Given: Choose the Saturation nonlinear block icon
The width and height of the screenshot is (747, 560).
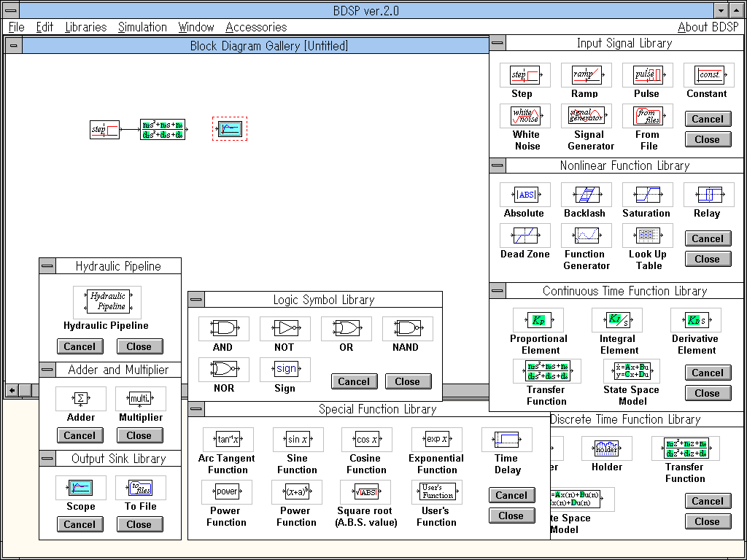Looking at the screenshot, I should 648,195.
